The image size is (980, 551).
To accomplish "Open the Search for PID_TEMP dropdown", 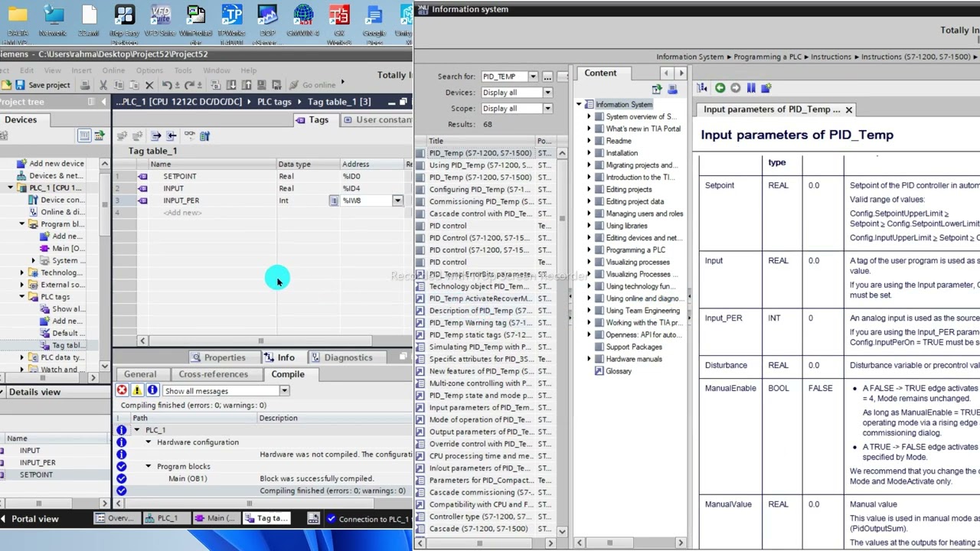I will point(533,77).
